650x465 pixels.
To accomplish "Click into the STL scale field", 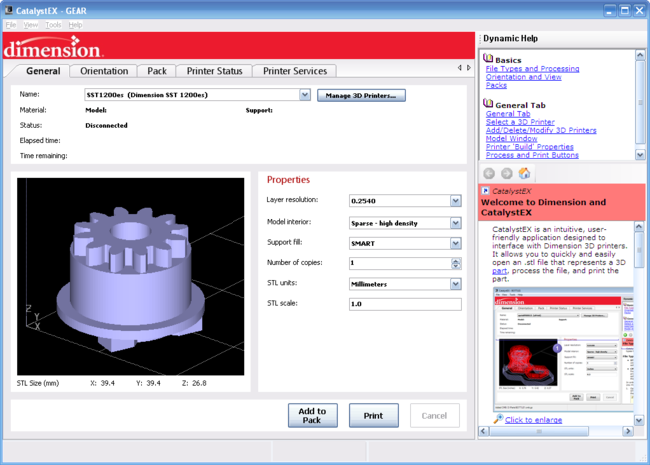I will click(404, 304).
